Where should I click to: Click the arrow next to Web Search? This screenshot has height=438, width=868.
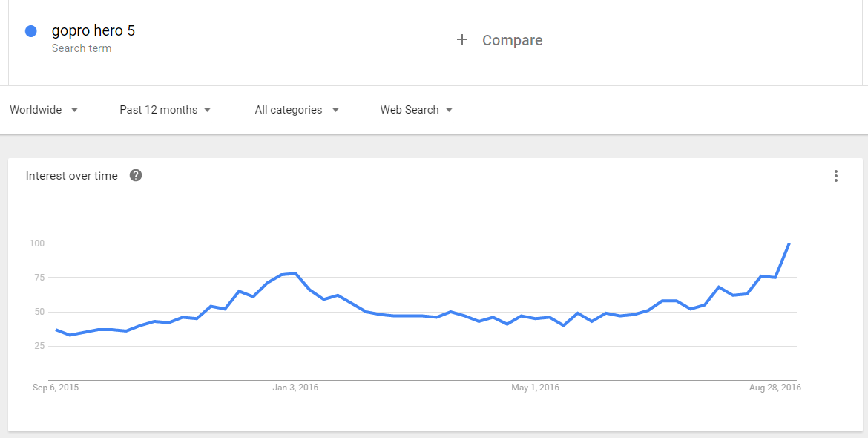tap(449, 110)
